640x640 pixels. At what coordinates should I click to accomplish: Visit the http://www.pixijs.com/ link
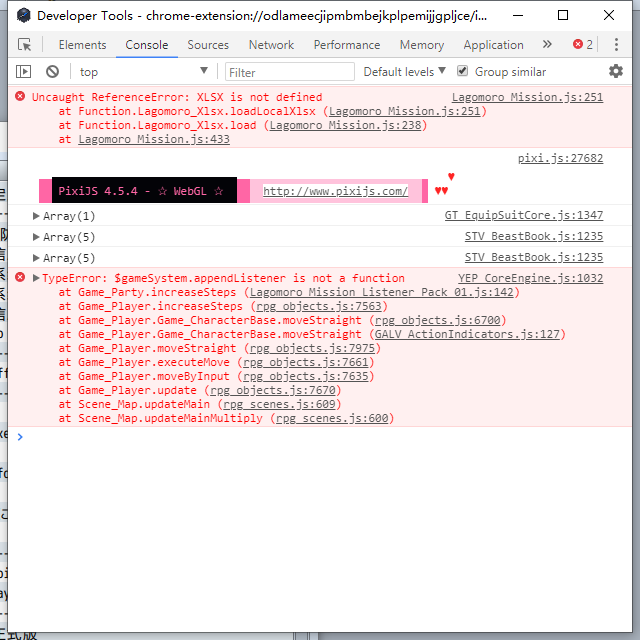(x=335, y=191)
